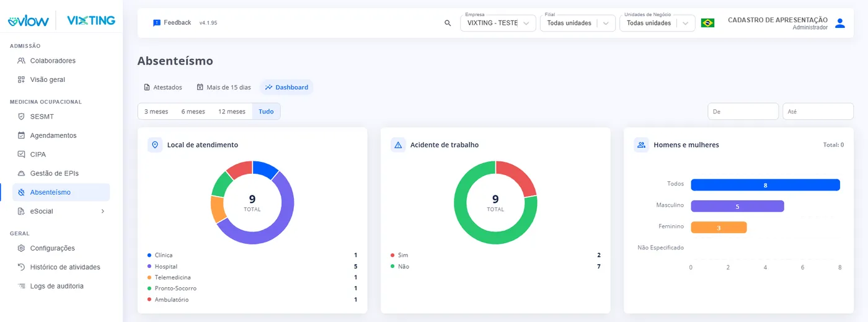Image resolution: width=868 pixels, height=322 pixels.
Task: Click the version v4.1.95 label
Action: coord(208,23)
